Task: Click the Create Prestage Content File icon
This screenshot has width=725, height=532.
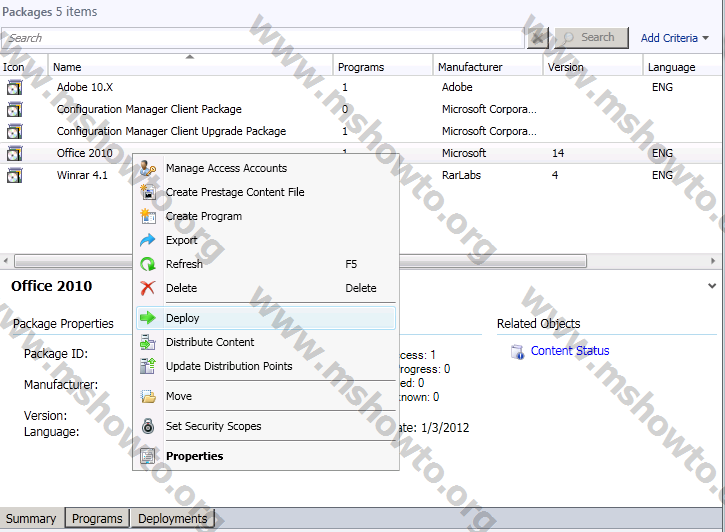Action: 148,192
